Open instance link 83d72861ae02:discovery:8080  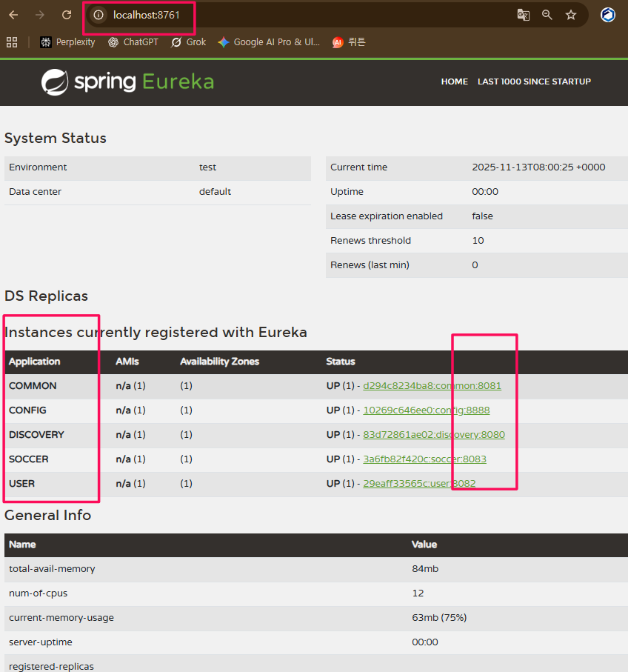pos(434,435)
